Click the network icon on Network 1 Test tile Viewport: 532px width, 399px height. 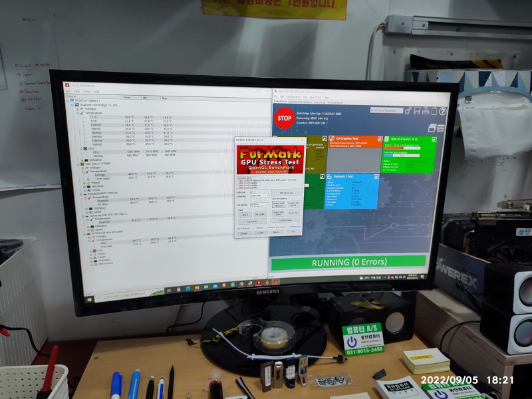pyautogui.click(x=329, y=176)
